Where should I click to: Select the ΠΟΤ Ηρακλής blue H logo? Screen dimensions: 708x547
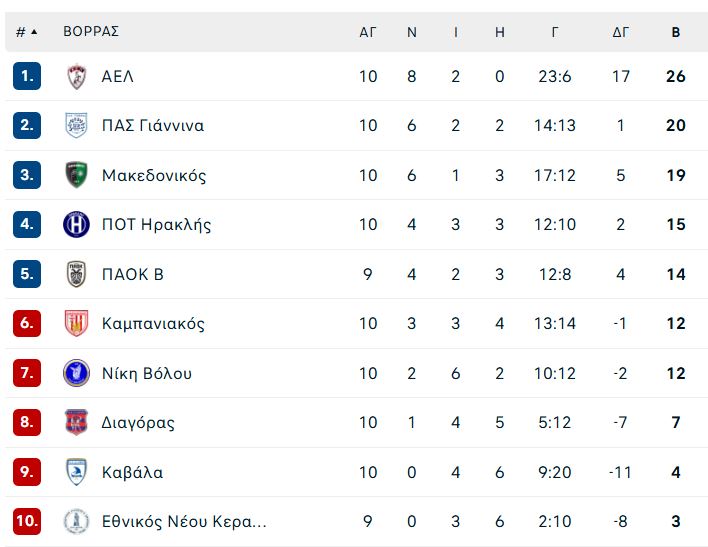76,224
